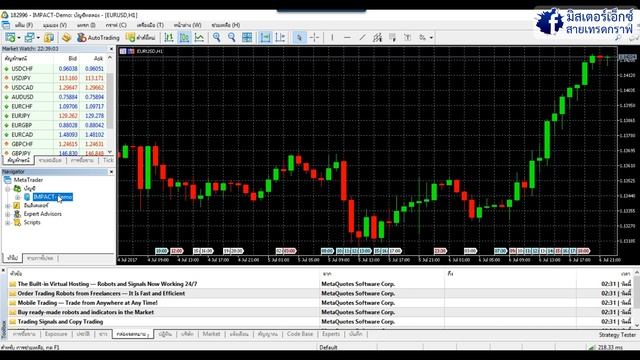
Task: Expand the indicators node in Navigator
Action: [7, 205]
